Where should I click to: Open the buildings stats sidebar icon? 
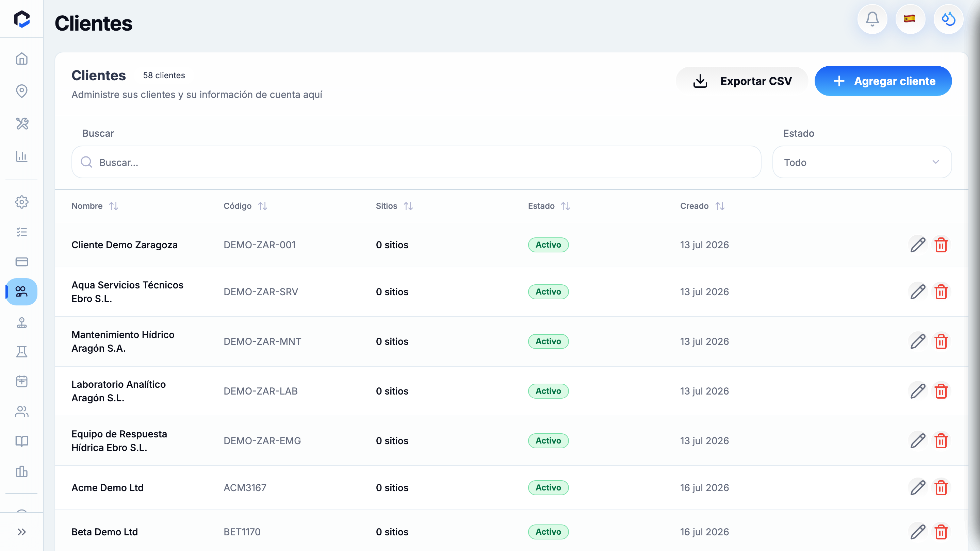22,471
